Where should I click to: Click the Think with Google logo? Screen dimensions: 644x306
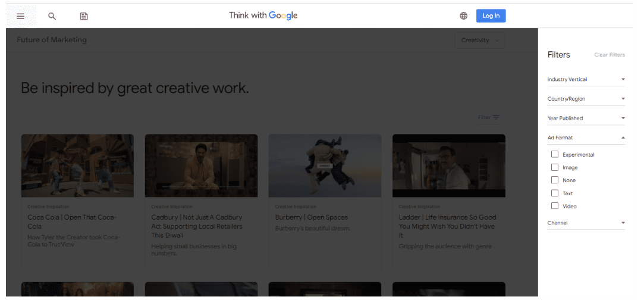263,15
